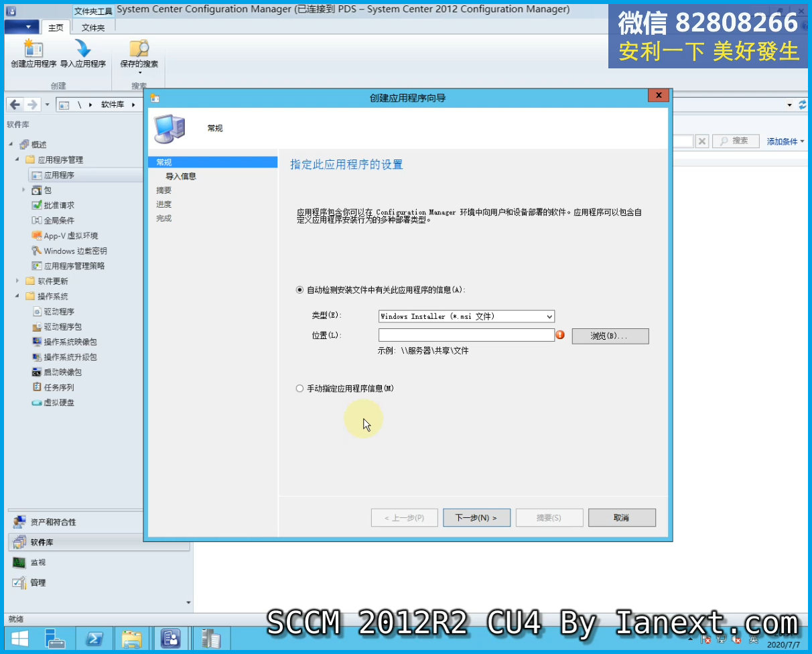Screen dimensions: 812x654
Task: Close the create application wizard dialog
Action: [x=659, y=96]
